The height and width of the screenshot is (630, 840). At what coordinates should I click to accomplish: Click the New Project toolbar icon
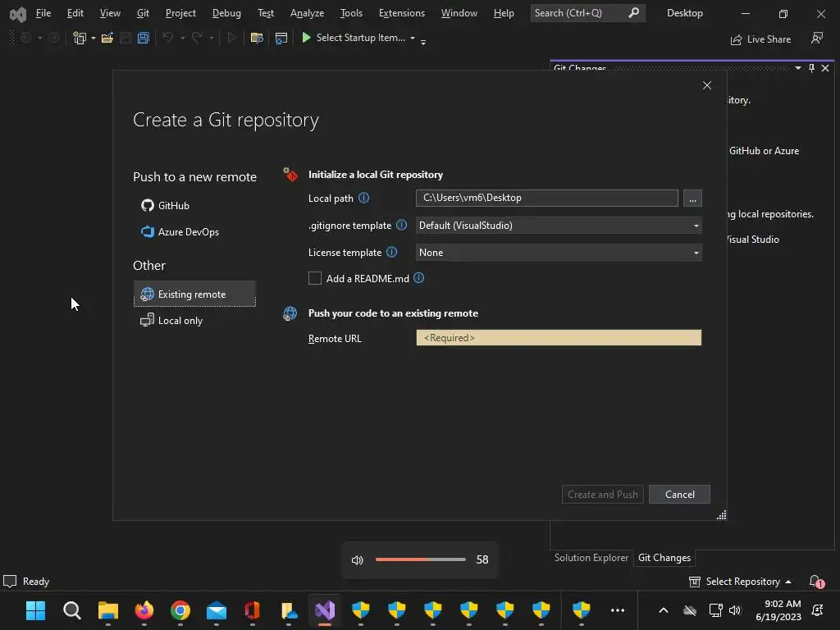click(x=80, y=38)
